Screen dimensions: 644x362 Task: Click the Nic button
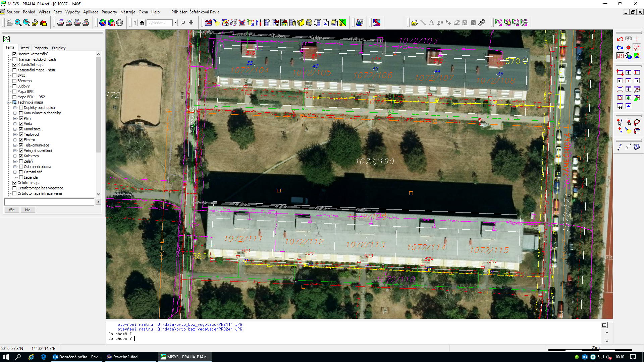(x=28, y=210)
